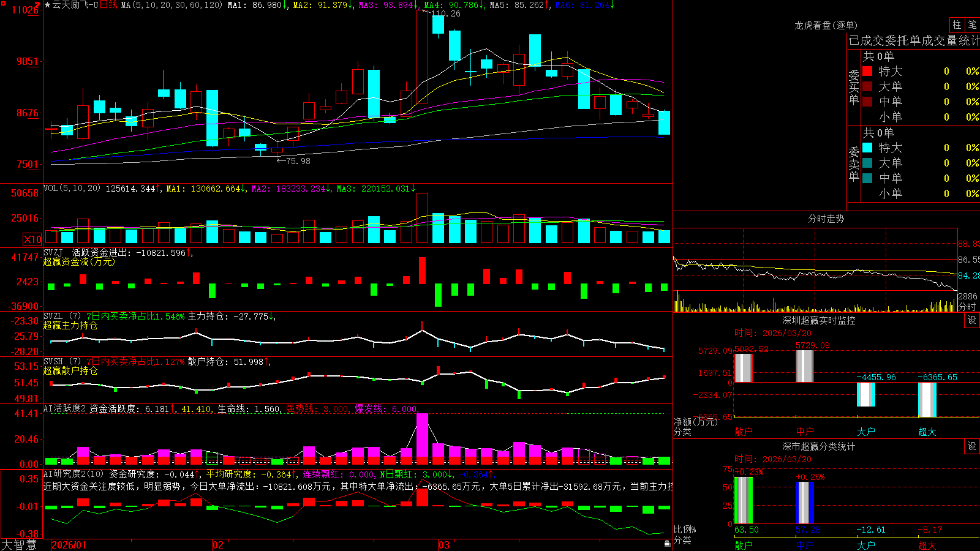Click the dark red 中单 buy-order swatch

[x=867, y=102]
